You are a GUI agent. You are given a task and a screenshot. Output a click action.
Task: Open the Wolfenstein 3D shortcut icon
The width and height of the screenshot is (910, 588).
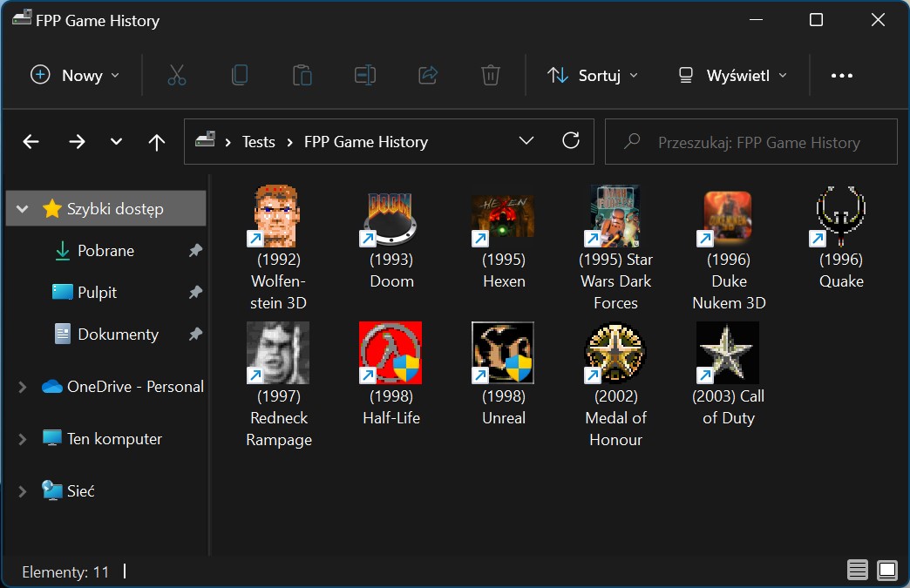pos(277,215)
